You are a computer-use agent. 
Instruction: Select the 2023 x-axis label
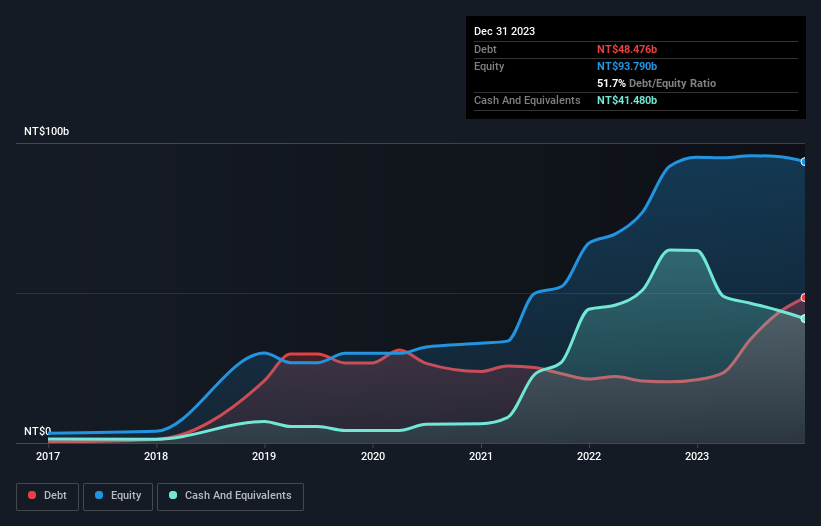click(x=697, y=456)
